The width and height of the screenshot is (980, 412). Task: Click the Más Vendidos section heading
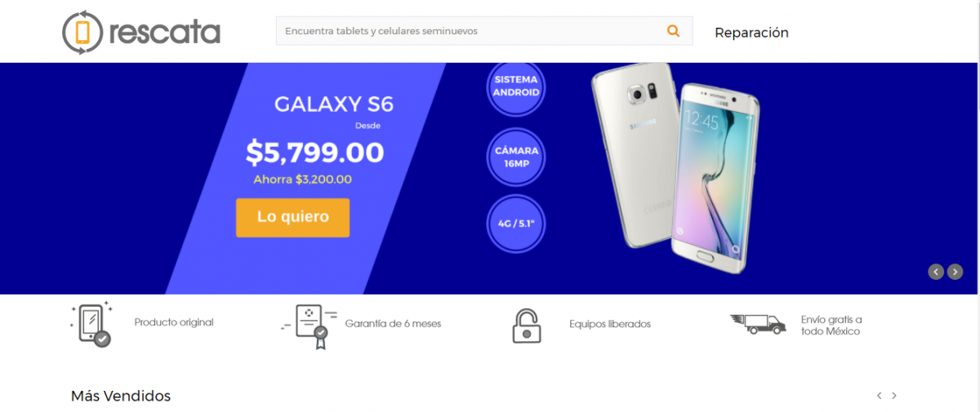(x=121, y=396)
